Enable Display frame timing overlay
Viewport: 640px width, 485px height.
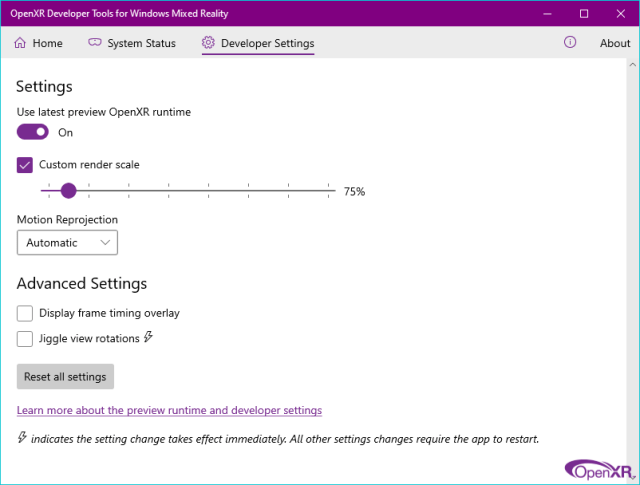pos(25,314)
